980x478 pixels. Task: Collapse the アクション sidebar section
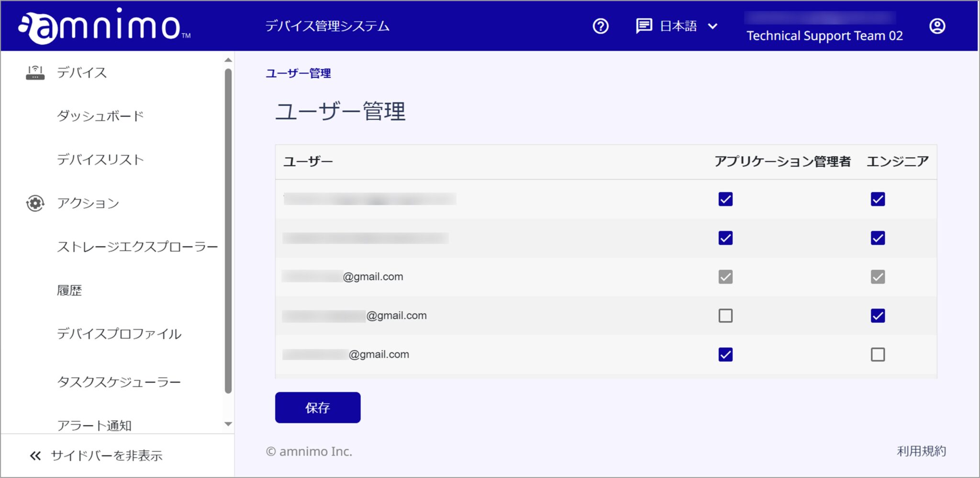[88, 203]
